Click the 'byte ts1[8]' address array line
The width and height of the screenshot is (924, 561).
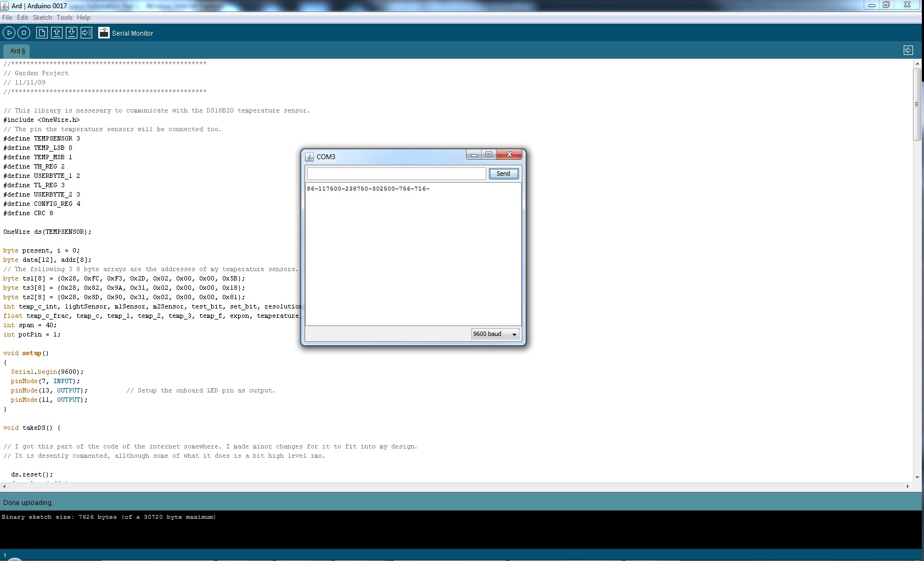click(124, 278)
